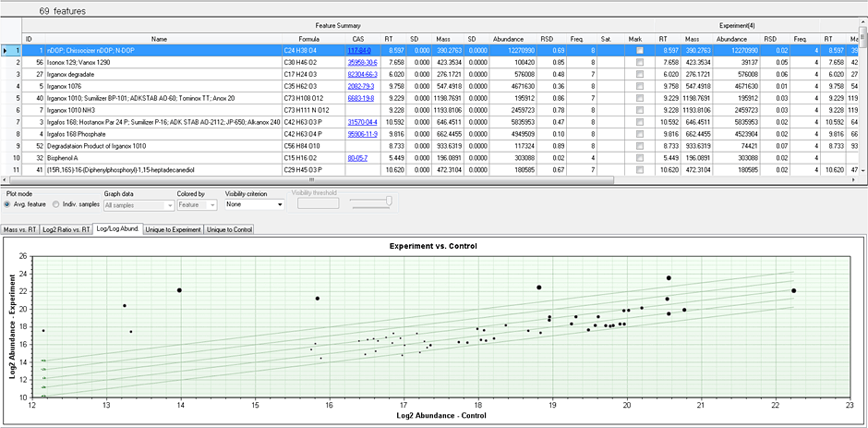
Task: Expand the Colored by dropdown
Action: pos(197,202)
